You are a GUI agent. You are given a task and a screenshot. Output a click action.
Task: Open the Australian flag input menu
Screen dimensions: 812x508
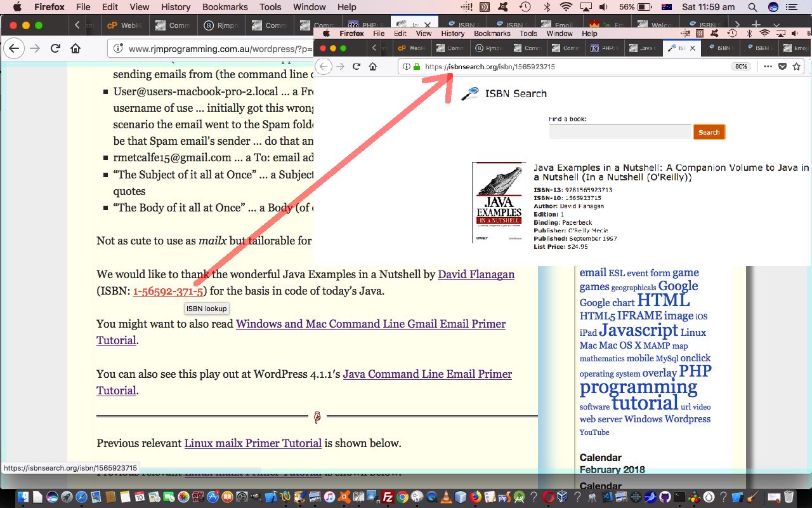(x=667, y=7)
